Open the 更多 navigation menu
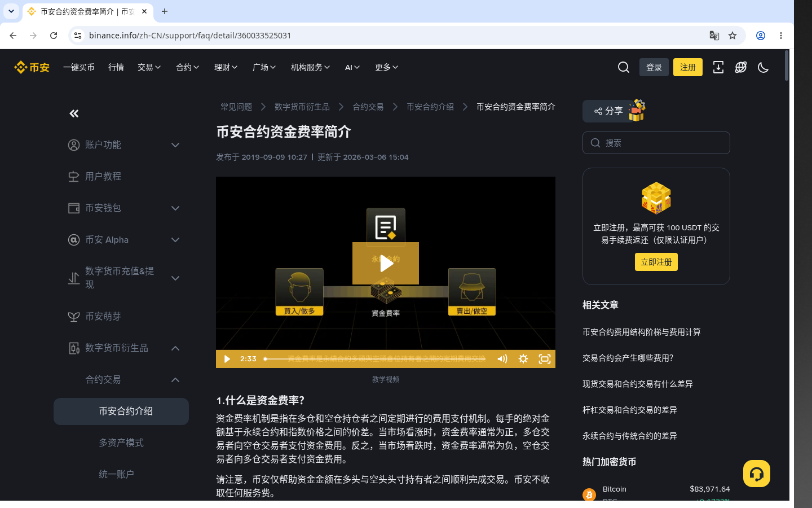This screenshot has width=812, height=508. coord(387,67)
